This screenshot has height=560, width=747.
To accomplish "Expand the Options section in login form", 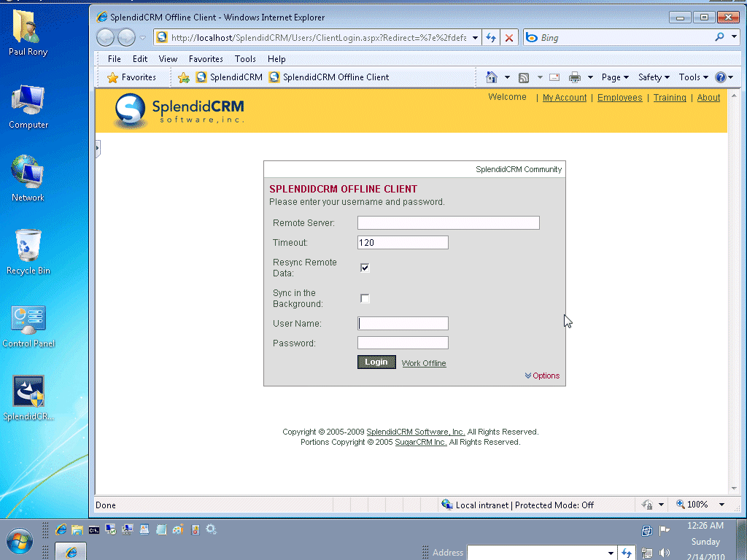I will click(x=542, y=376).
